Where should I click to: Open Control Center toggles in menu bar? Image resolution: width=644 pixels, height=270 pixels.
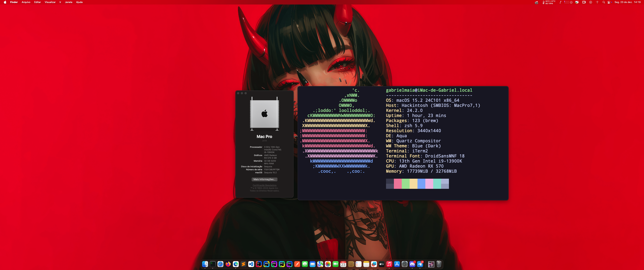click(x=609, y=2)
